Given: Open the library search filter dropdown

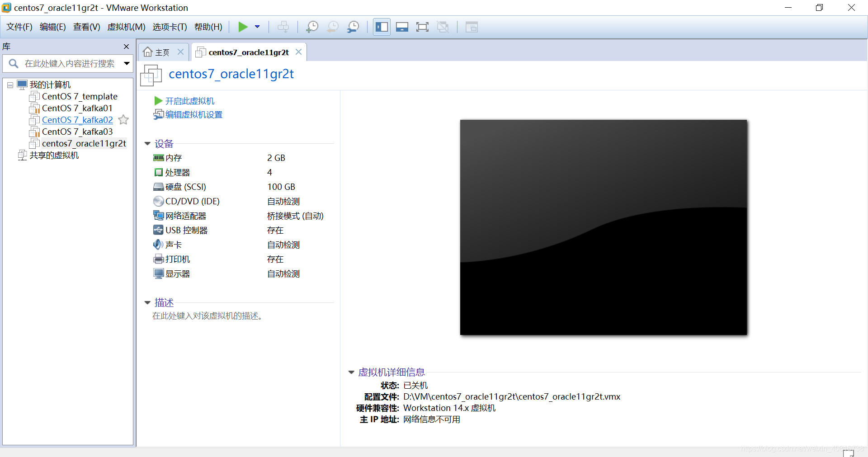Looking at the screenshot, I should 127,64.
